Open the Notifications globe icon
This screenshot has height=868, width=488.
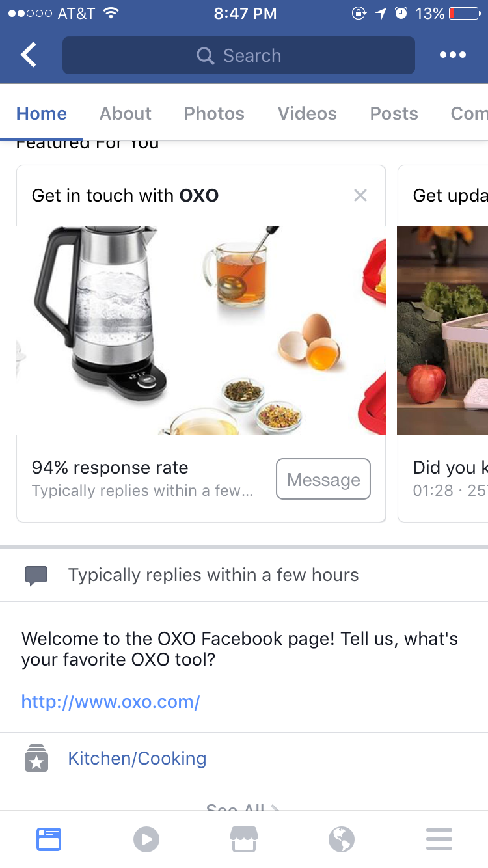click(342, 839)
